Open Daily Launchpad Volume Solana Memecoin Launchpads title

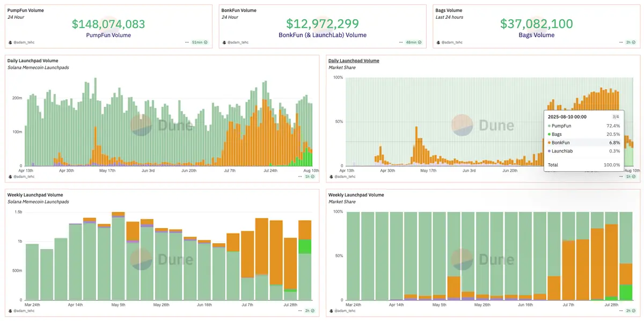click(33, 61)
